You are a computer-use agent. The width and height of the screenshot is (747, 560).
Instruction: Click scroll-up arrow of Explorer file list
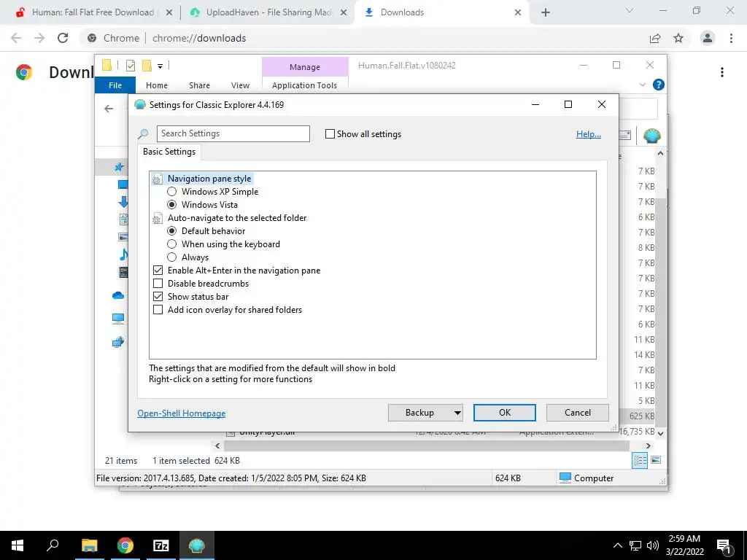[660, 153]
